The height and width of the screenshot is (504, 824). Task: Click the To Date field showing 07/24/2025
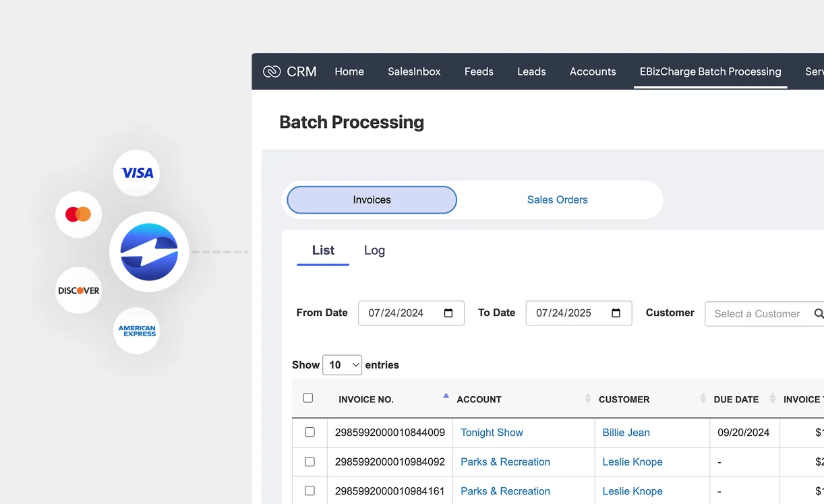coord(579,313)
